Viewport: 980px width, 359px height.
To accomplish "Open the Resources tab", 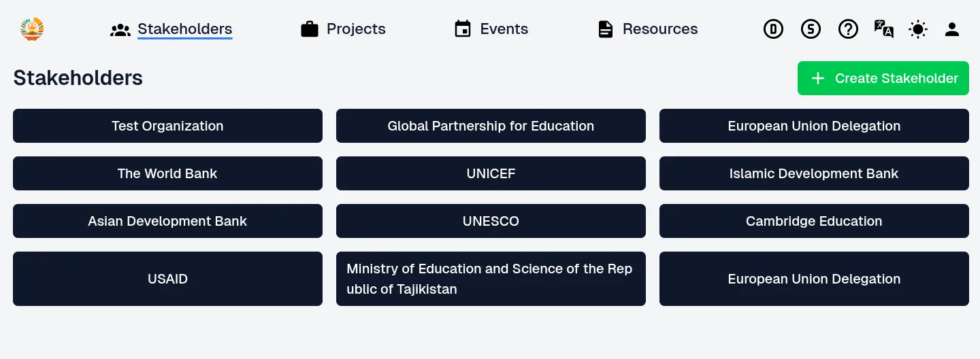I will 647,29.
